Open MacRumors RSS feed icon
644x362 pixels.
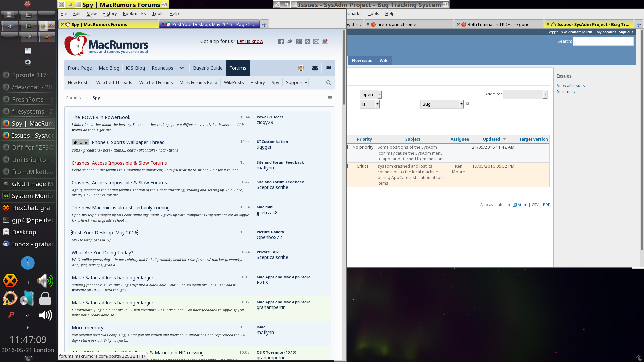tap(307, 41)
